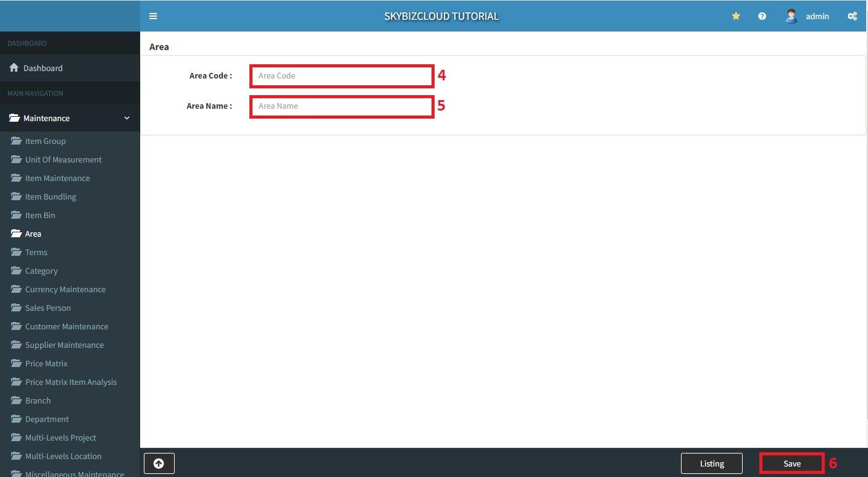868x477 pixels.
Task: Open Price Matrix Item Analysis
Action: pyautogui.click(x=70, y=382)
